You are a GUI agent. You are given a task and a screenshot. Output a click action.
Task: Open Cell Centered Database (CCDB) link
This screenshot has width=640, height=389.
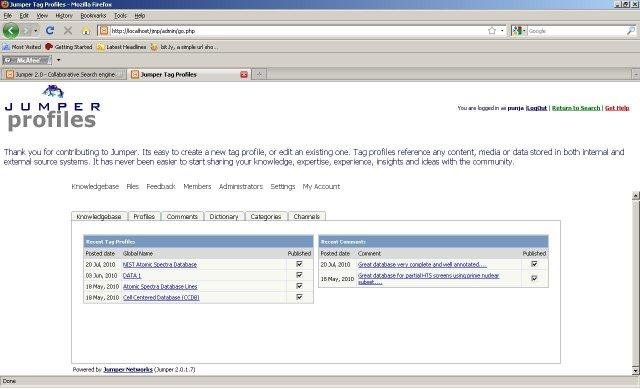(161, 298)
